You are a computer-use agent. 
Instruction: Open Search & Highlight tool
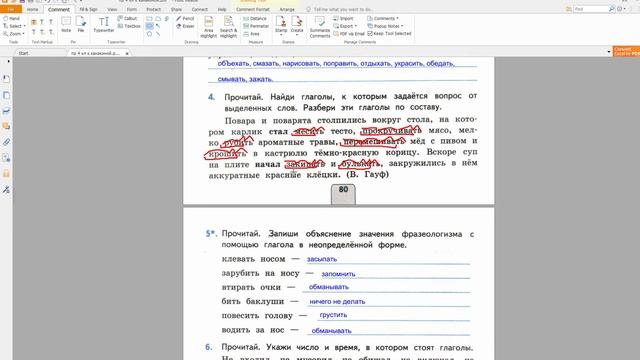click(x=228, y=27)
